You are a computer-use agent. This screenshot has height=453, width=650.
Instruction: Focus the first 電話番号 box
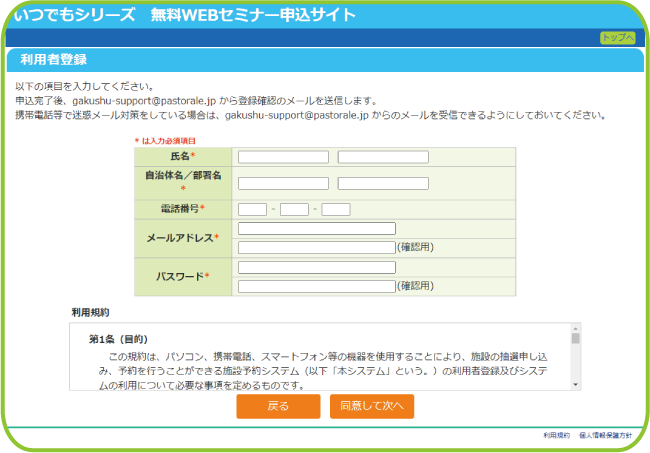252,210
